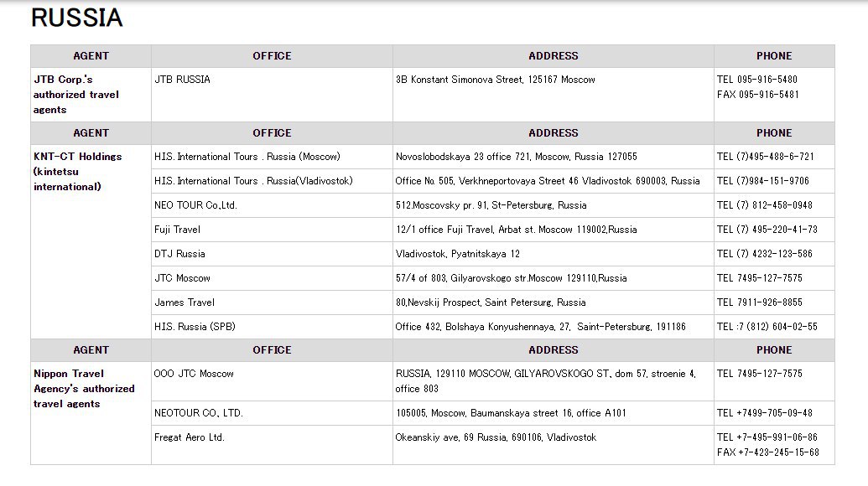Select address "Vladivostok, Pyatnitskaya 12"
Image resolution: width=868 pixels, height=486 pixels.
[458, 255]
